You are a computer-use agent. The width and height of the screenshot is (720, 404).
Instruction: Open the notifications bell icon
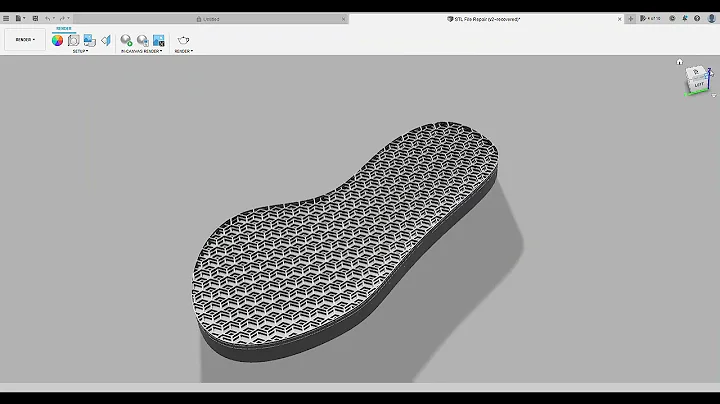click(x=685, y=18)
